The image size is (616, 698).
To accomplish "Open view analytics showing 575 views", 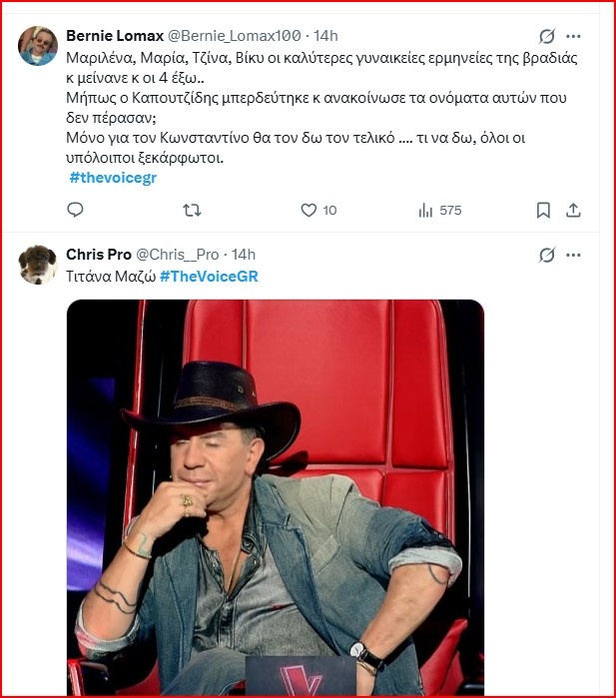I will coord(439,210).
